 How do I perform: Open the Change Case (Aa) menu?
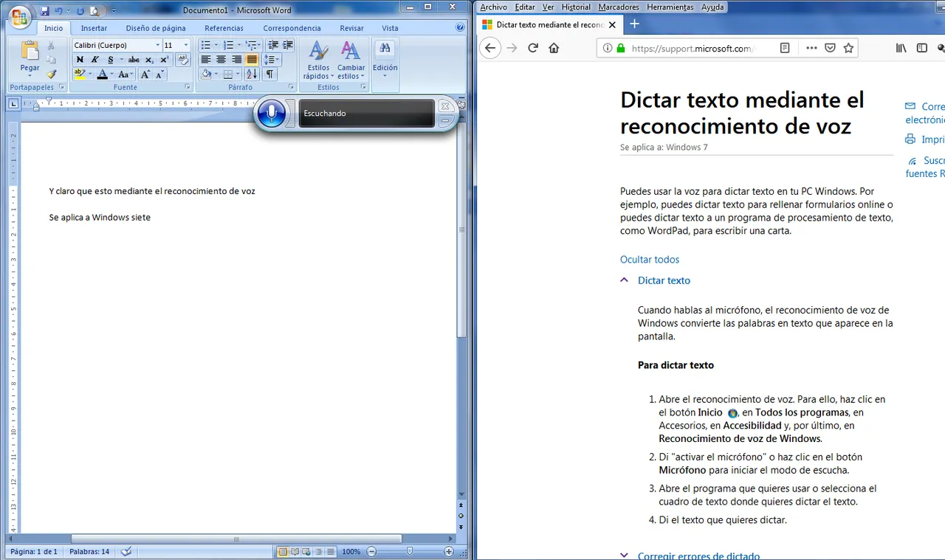(x=125, y=74)
